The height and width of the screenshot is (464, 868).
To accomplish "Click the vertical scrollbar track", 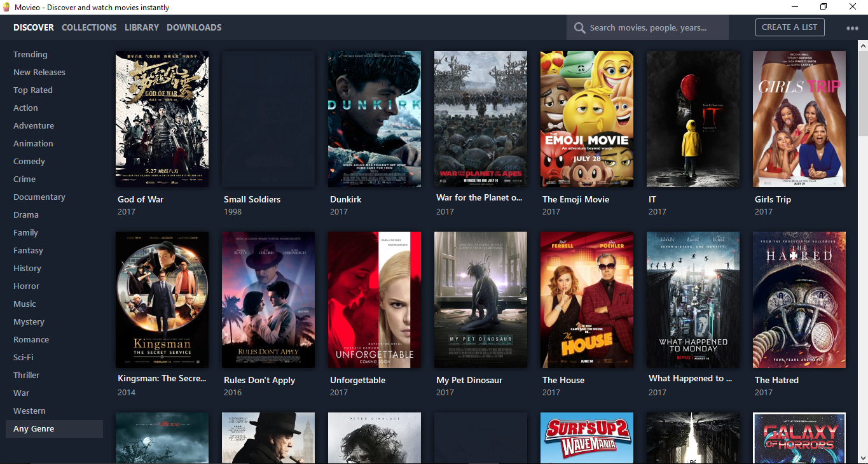I will pyautogui.click(x=864, y=255).
